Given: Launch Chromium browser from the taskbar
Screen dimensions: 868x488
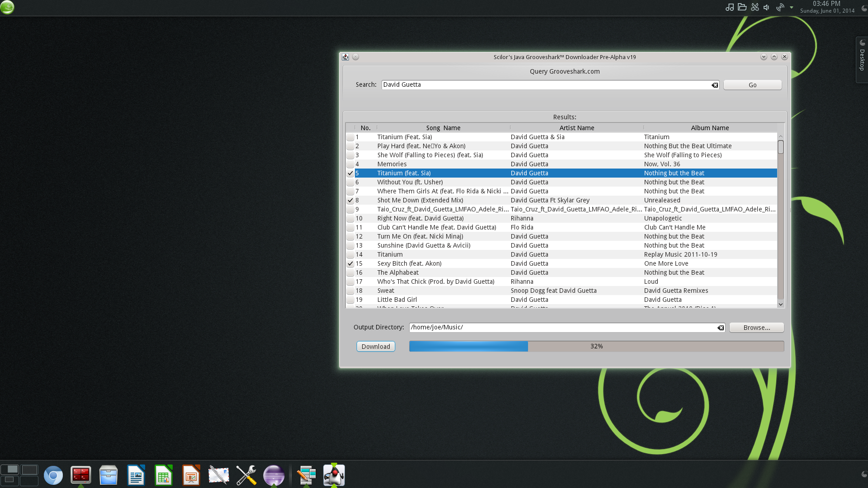Looking at the screenshot, I should [53, 475].
